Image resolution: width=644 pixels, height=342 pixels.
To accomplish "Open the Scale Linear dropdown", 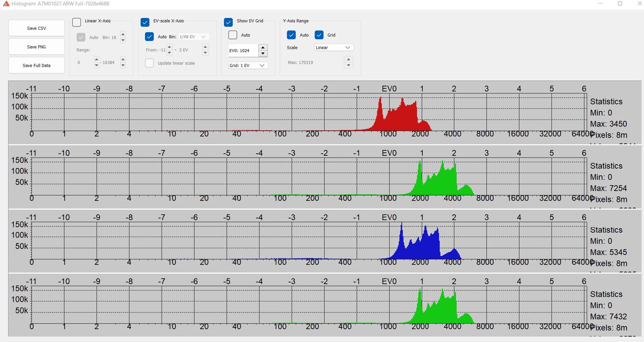I will (334, 48).
